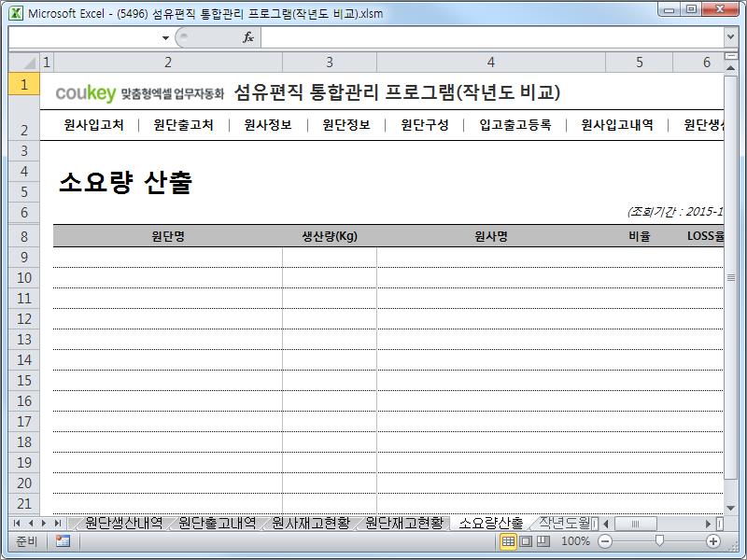The height and width of the screenshot is (560, 747).
Task: Select row header 21
Action: [24, 504]
